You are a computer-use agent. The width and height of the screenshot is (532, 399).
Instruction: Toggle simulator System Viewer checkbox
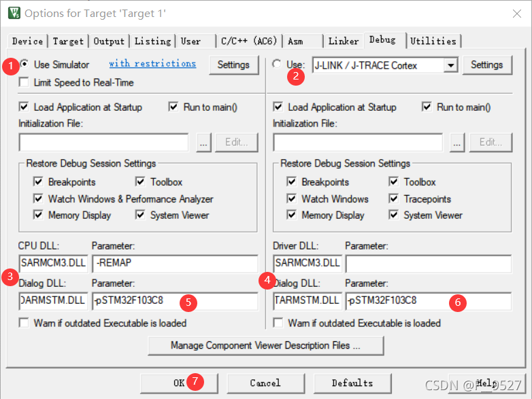click(x=140, y=215)
